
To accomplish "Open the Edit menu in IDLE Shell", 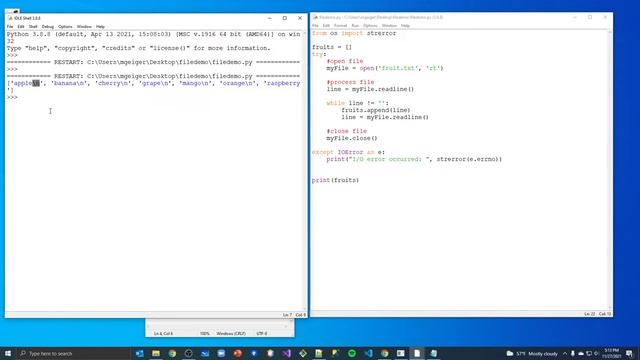I will [x=21, y=27].
